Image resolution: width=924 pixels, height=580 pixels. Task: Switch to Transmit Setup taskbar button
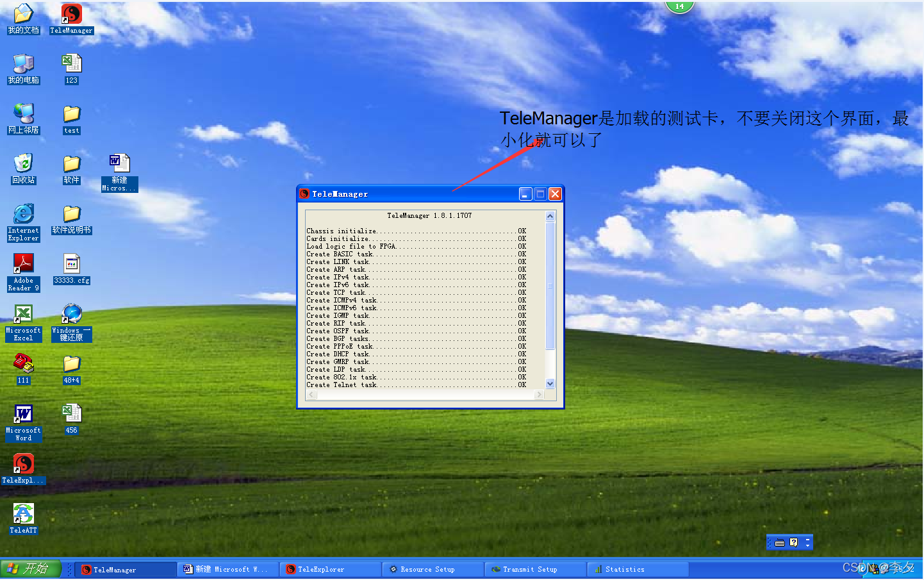(536, 570)
